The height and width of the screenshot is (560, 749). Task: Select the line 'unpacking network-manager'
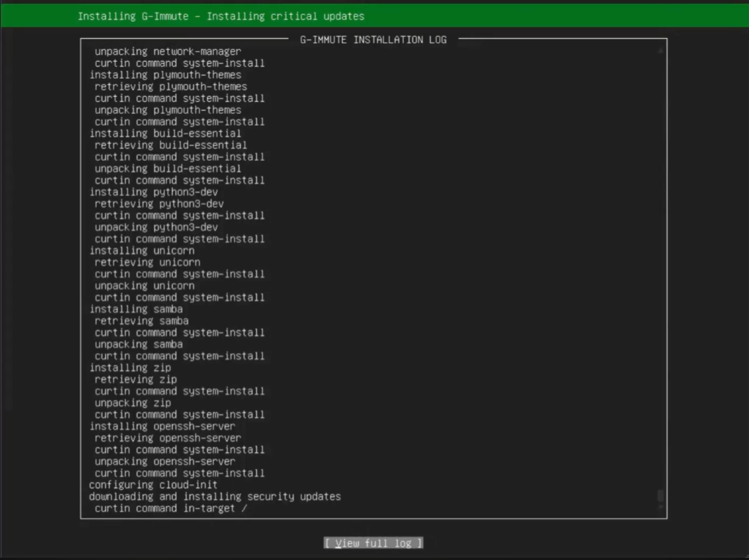pos(168,51)
